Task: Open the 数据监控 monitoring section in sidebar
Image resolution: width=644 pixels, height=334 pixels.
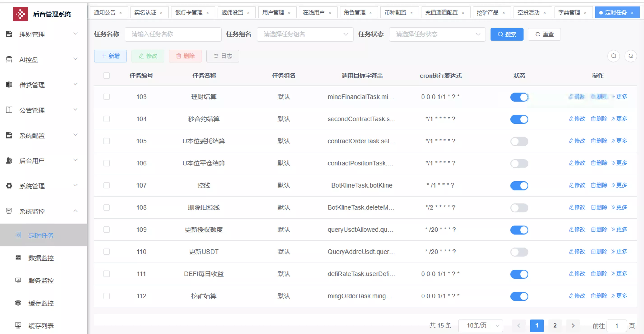Action: [x=41, y=258]
